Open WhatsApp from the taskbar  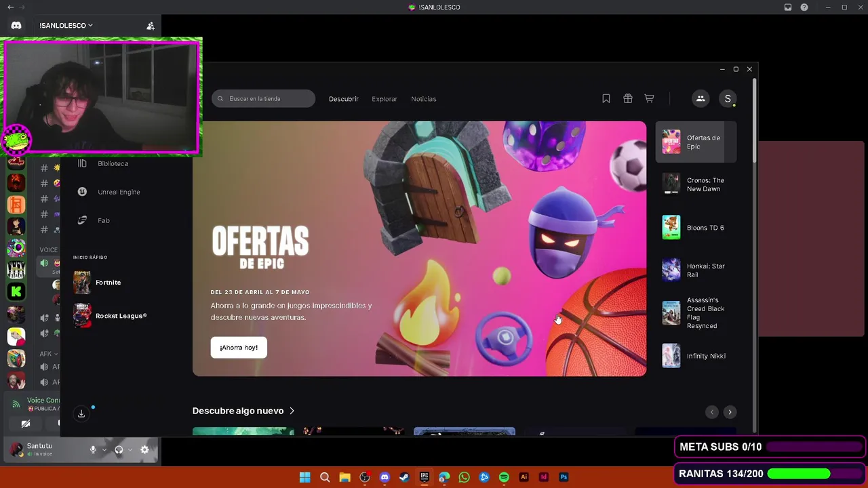point(464,477)
